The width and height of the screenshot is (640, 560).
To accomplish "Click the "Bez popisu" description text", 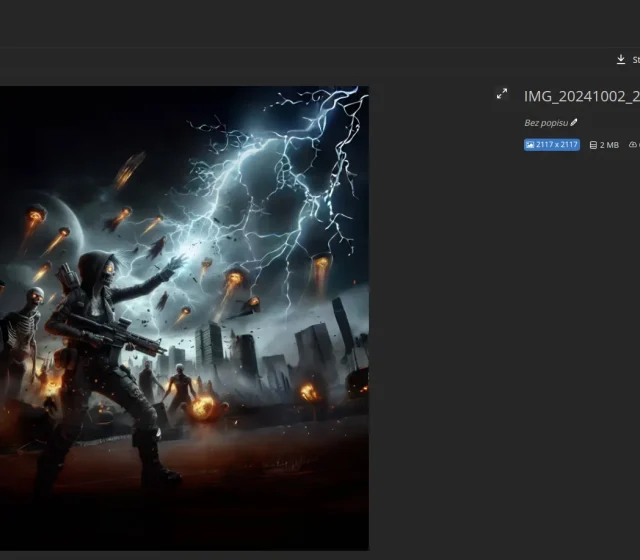I will coord(546,123).
